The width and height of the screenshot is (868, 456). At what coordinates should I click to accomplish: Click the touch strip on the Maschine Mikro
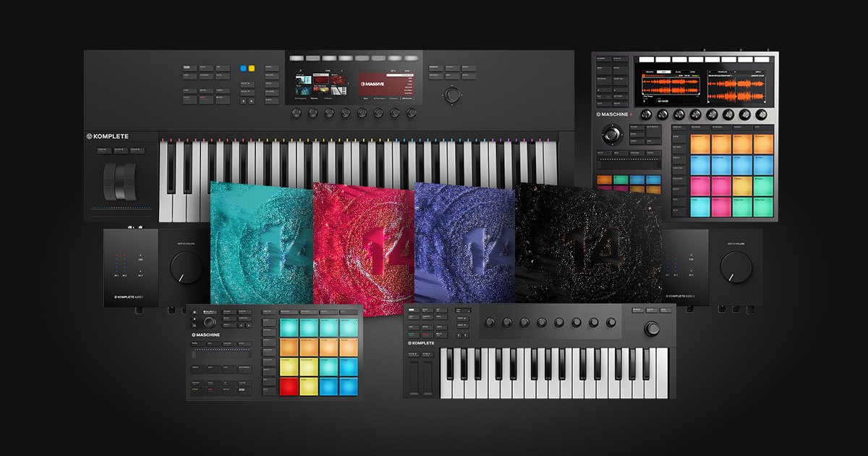tap(222, 354)
